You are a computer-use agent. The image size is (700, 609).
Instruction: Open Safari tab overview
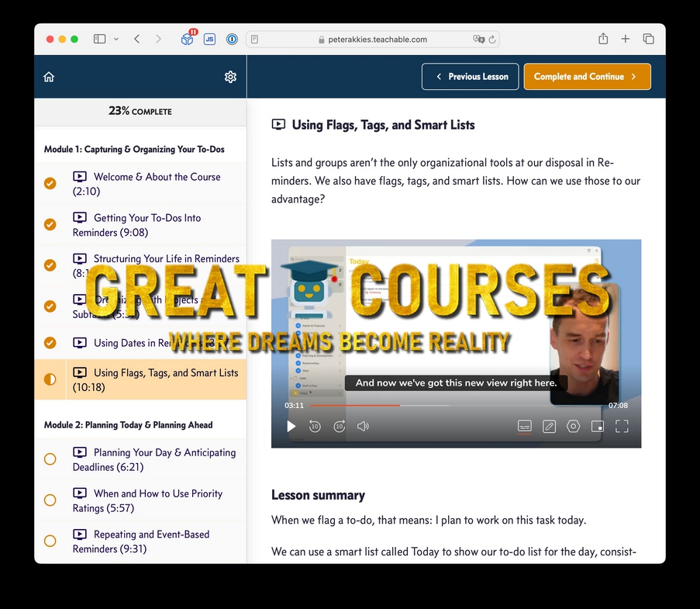click(648, 39)
